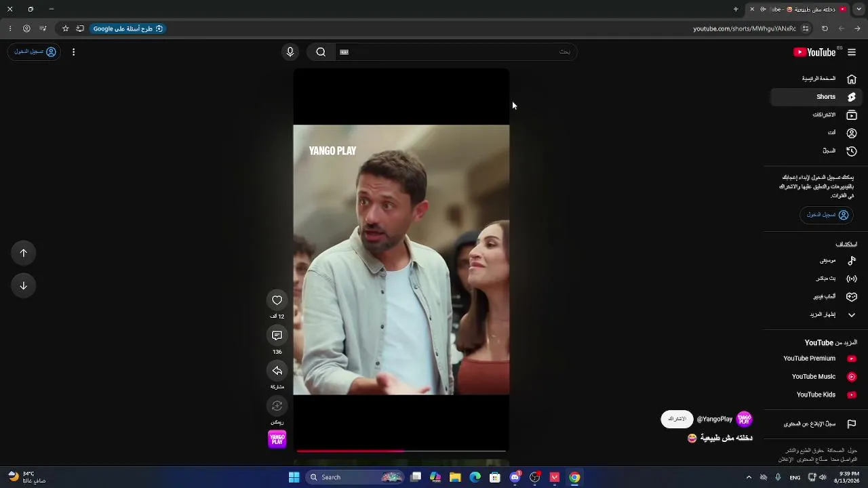Click the magnifier search button
868x488 pixels.
pyautogui.click(x=321, y=52)
